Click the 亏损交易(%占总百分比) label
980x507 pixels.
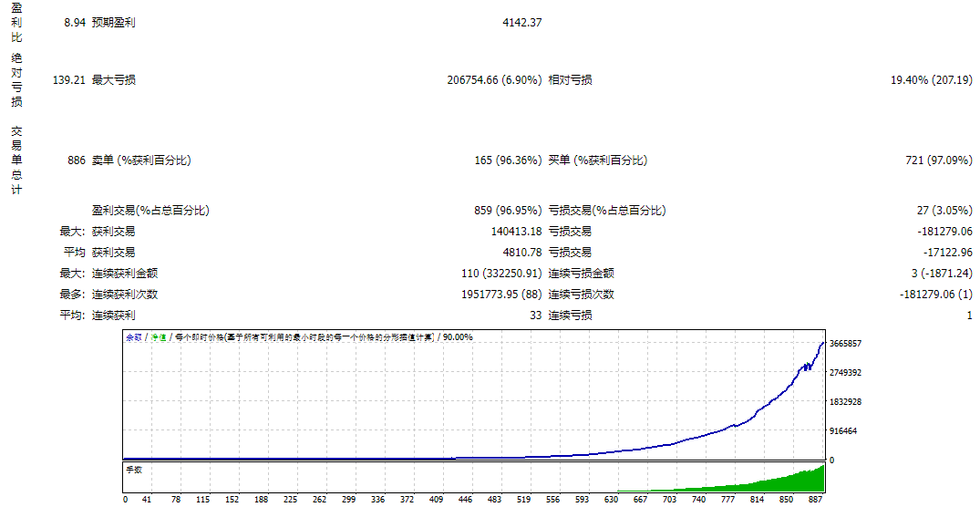click(x=607, y=211)
